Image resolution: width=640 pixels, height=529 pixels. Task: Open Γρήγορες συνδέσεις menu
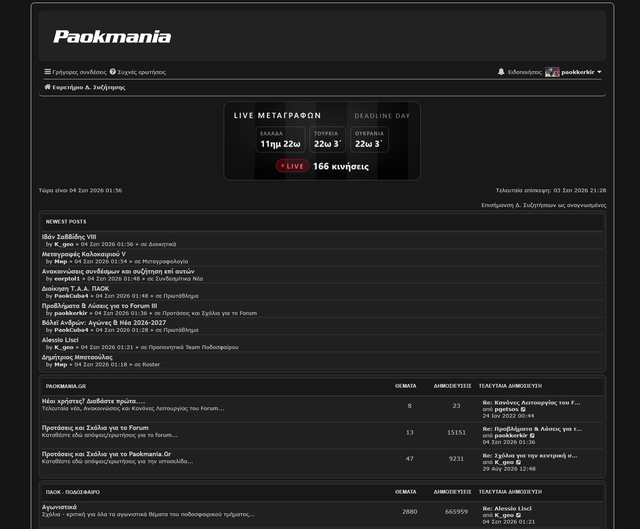(x=79, y=72)
